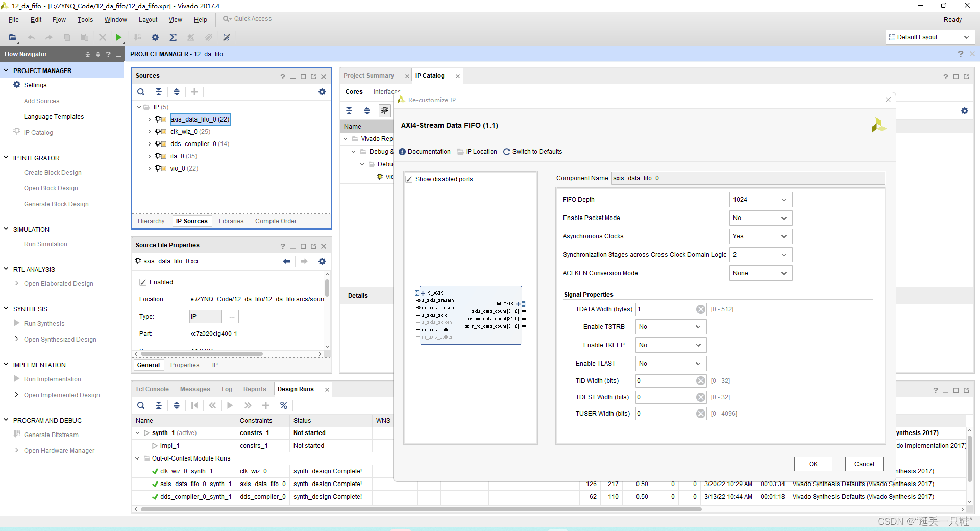Click percent icon in Design Runs toolbar
Screen dimensions: 980x531
(x=284, y=405)
